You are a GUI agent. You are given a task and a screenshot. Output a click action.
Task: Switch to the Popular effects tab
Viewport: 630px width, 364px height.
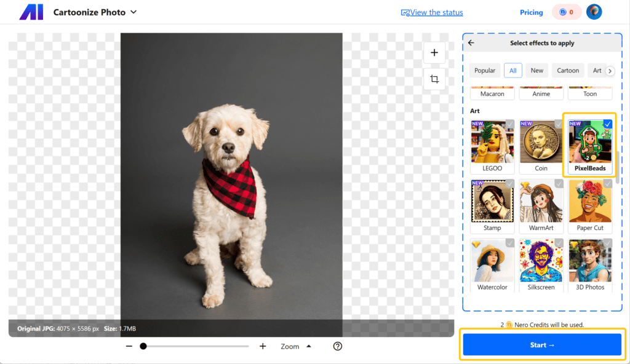[x=485, y=71]
